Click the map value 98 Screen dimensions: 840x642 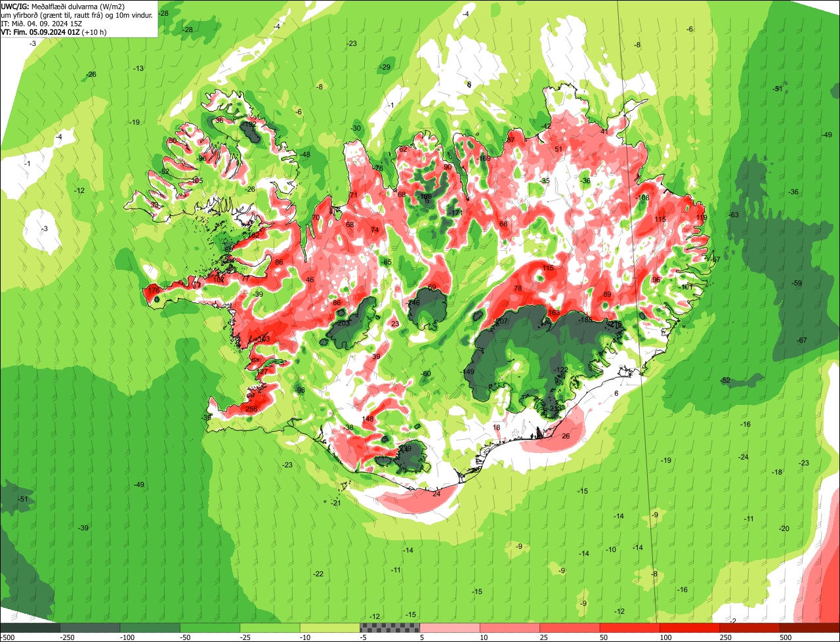point(301,390)
